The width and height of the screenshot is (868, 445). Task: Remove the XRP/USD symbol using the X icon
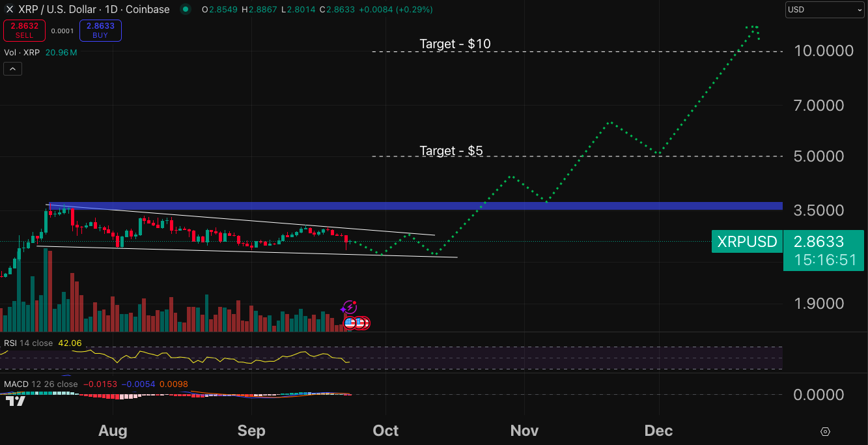click(8, 9)
